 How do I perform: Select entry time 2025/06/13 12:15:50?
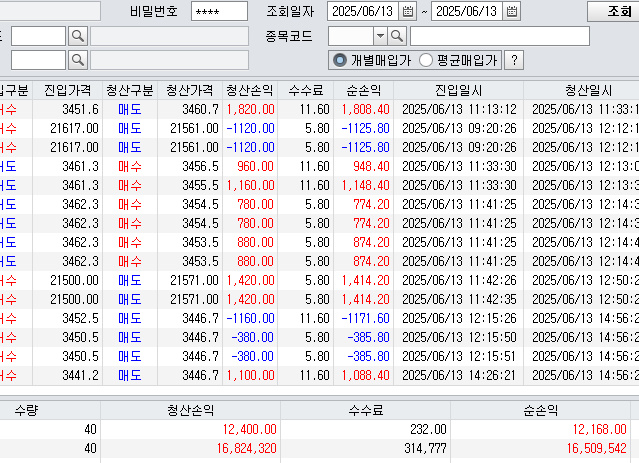(458, 337)
